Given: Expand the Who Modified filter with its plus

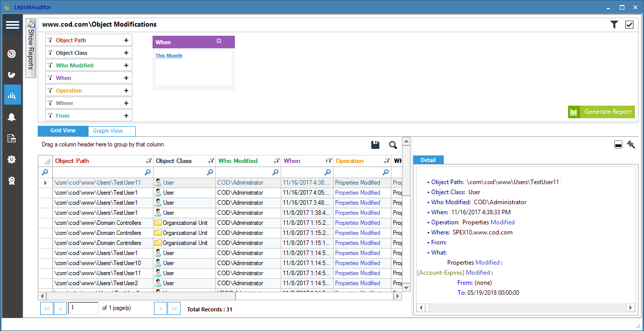Looking at the screenshot, I should point(126,65).
